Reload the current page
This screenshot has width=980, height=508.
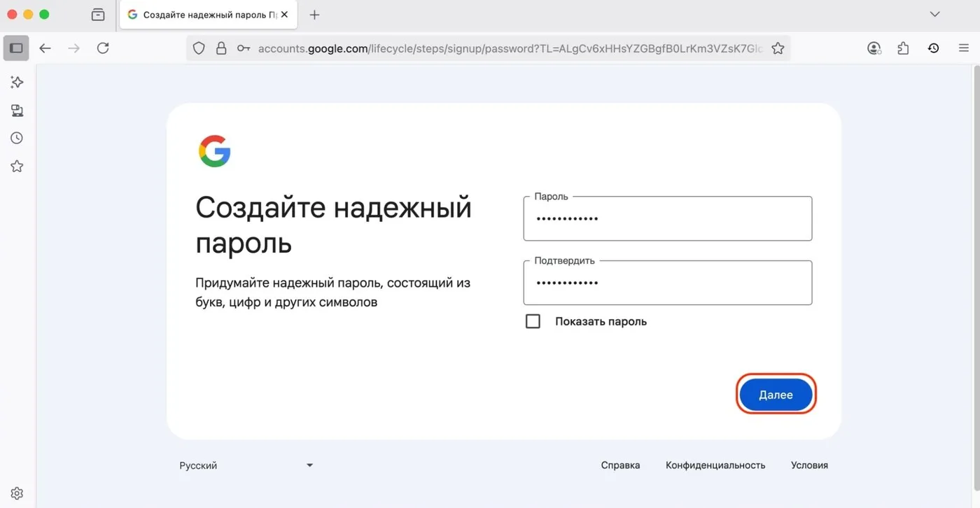click(x=103, y=48)
